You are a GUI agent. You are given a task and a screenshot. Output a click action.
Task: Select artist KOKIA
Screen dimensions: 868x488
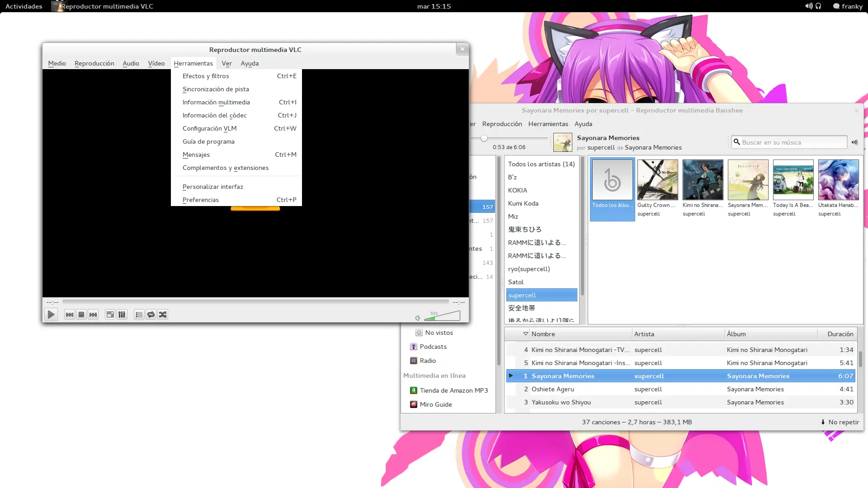542,190
